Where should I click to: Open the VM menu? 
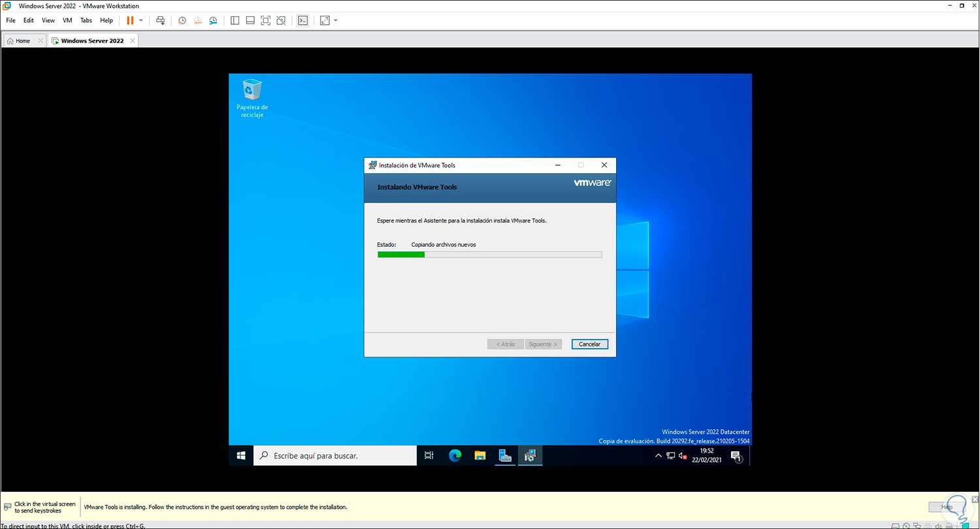67,20
